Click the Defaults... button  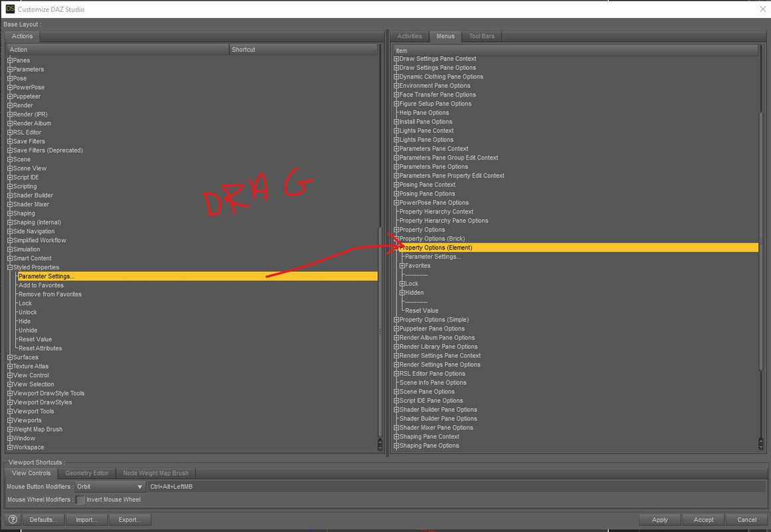pyautogui.click(x=43, y=520)
